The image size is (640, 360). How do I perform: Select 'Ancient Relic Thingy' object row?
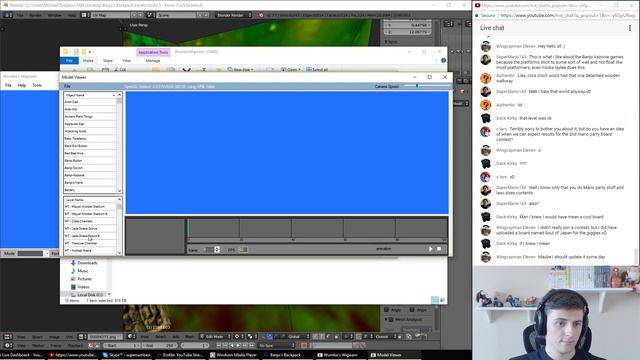point(90,117)
